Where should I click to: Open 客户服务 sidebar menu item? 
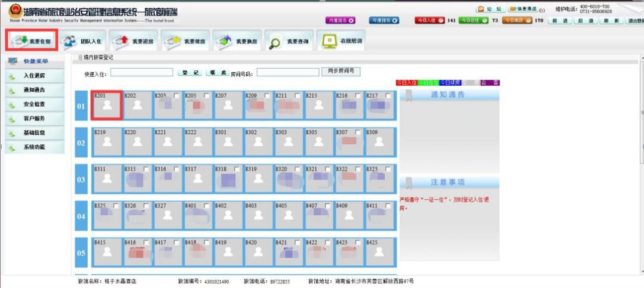[34, 119]
